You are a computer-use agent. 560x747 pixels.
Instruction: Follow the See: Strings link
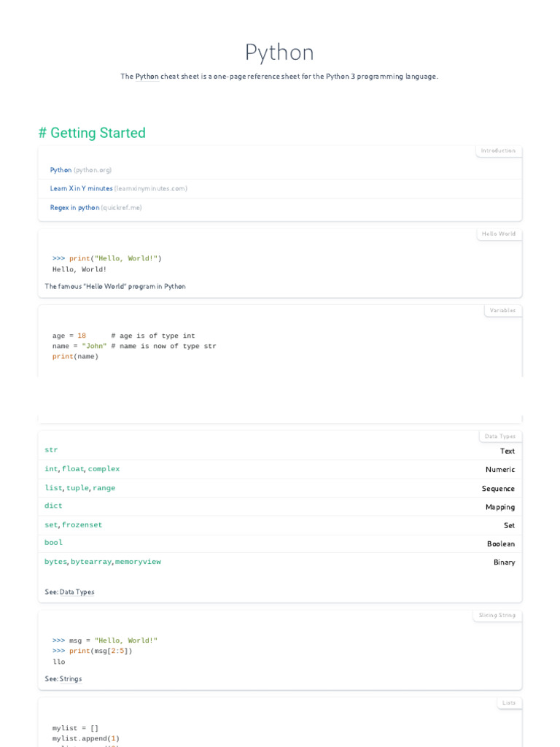point(71,679)
